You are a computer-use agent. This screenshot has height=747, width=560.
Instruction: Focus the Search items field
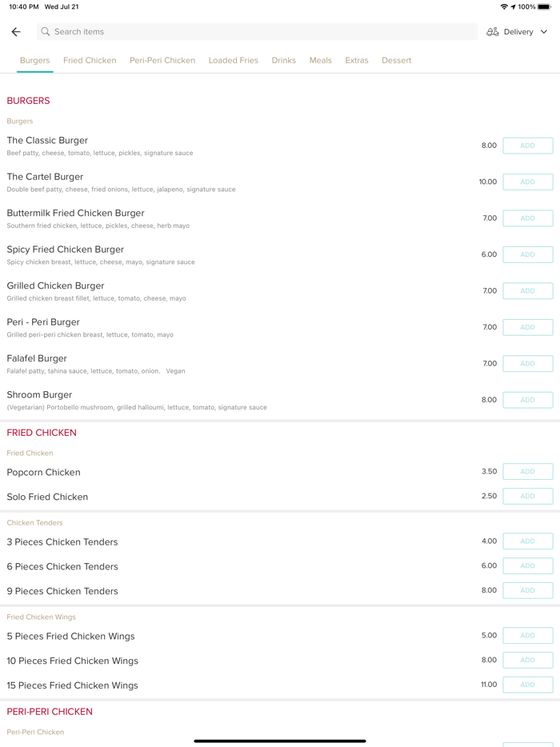256,32
